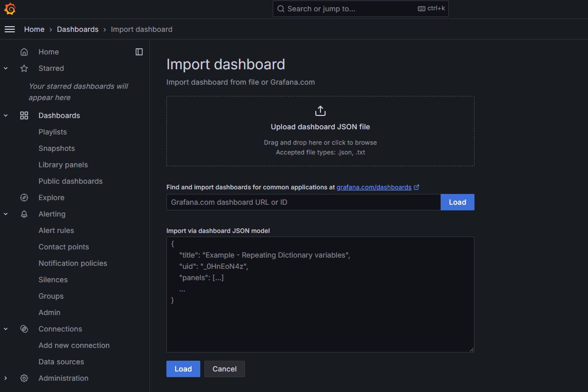
Task: Click the Home house icon in sidebar
Action: [24, 52]
